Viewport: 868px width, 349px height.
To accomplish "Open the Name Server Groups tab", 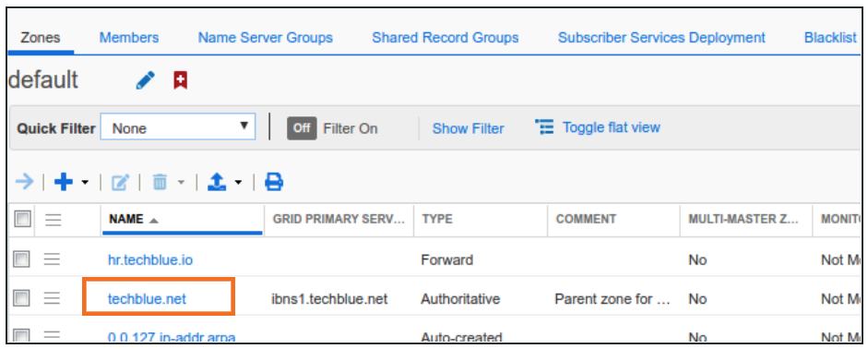I will coord(266,38).
